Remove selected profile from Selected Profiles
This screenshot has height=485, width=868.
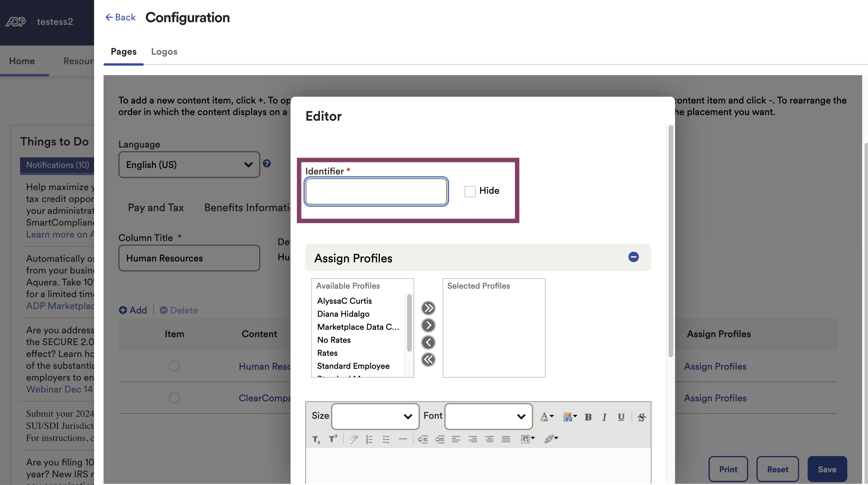click(428, 342)
